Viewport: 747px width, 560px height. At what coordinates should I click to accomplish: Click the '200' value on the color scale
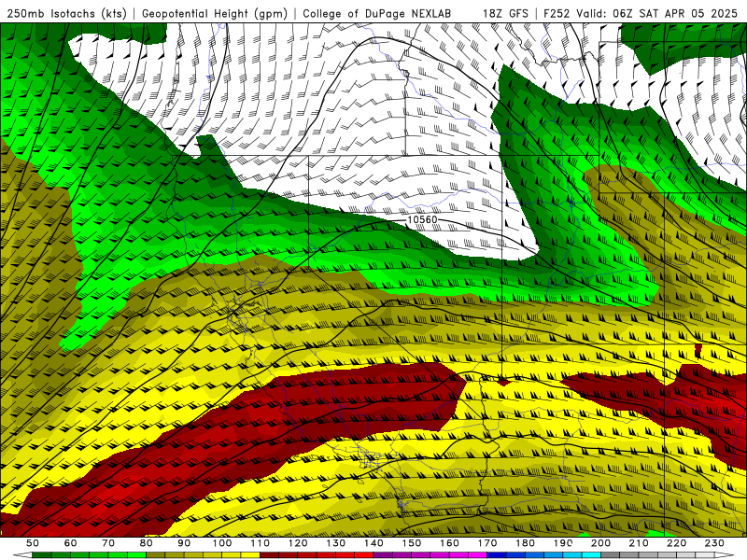coord(600,543)
